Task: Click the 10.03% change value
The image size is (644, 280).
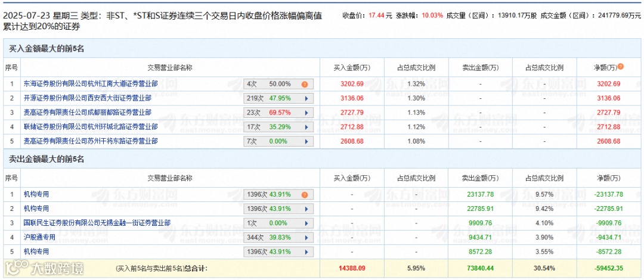Action: tap(434, 15)
